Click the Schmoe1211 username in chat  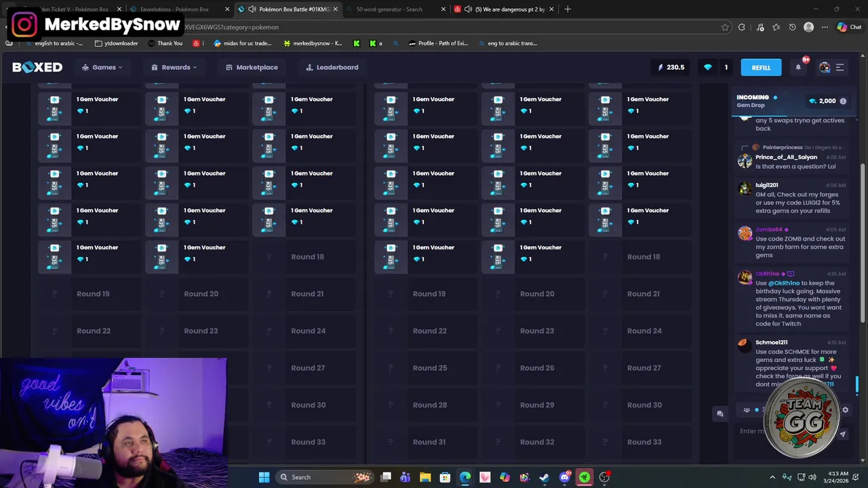(772, 342)
